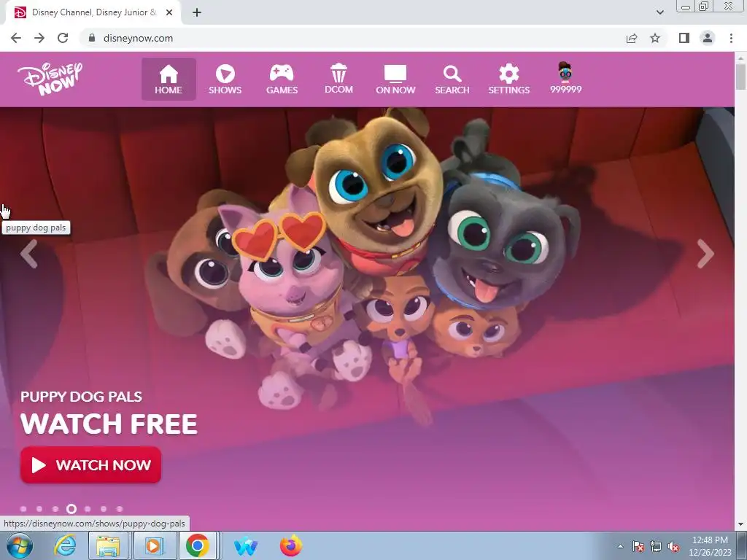The height and width of the screenshot is (560, 747).
Task: Select the second carousel dot
Action: coord(39,509)
